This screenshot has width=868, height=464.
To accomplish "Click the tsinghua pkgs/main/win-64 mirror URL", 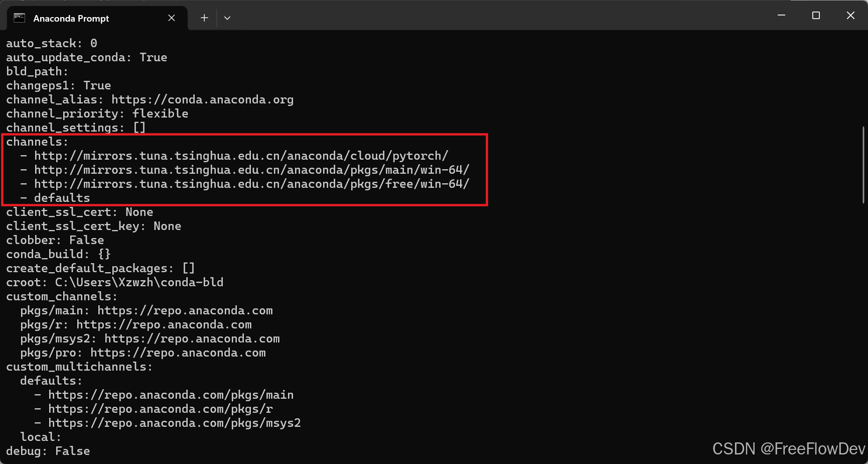I will point(252,170).
